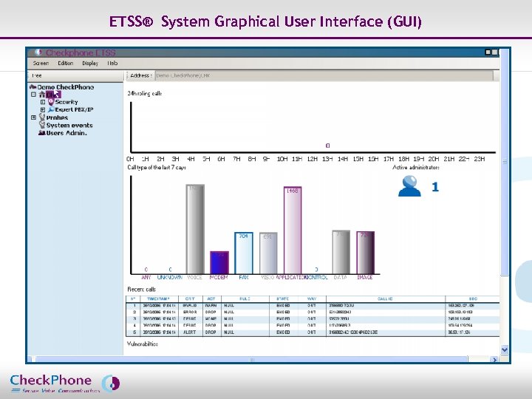
Task: Click the Users Admin people icon
Action: 41,133
